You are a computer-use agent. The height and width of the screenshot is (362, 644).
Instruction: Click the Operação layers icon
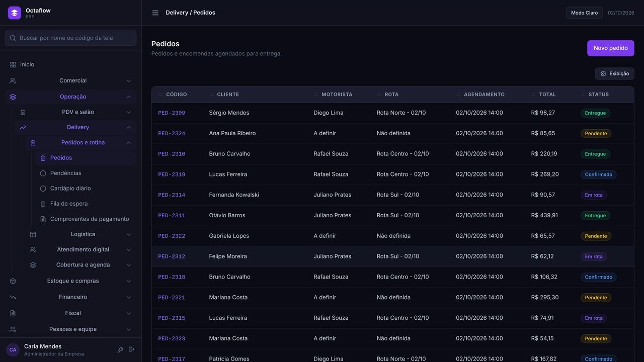pyautogui.click(x=13, y=97)
